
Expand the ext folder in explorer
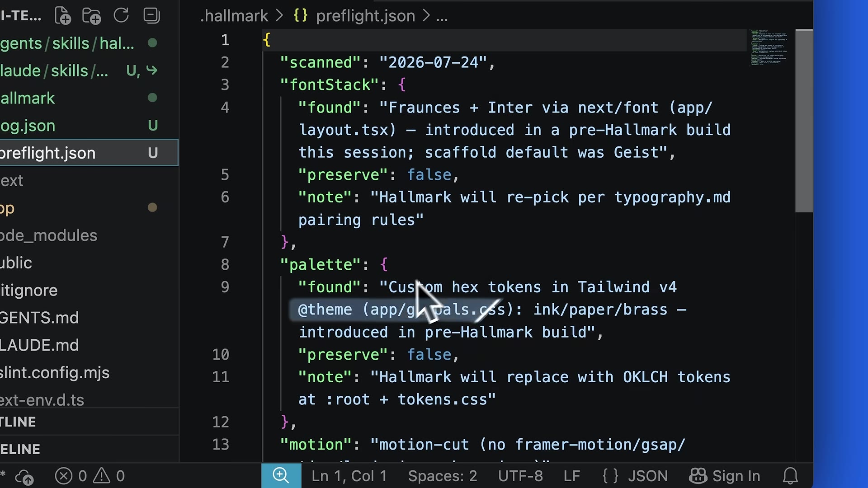[x=89, y=180]
